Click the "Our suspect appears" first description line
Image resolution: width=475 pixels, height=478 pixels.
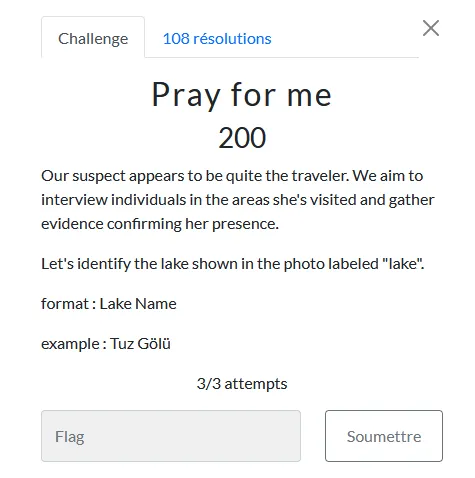232,176
